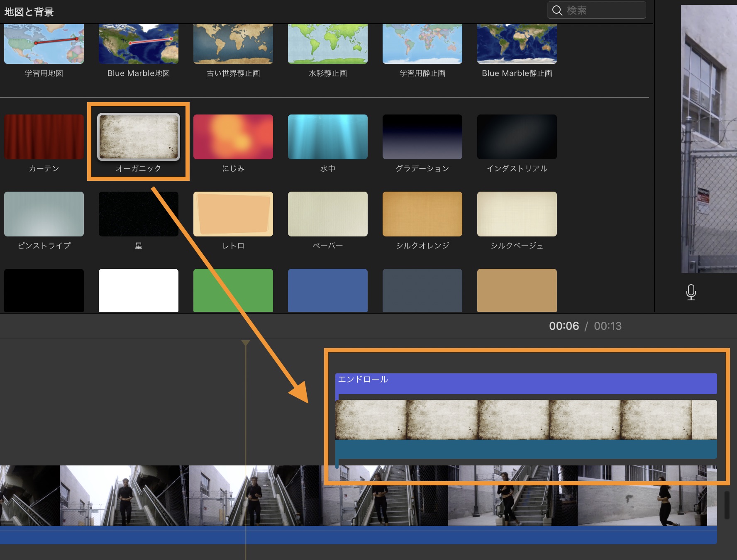Focus the 検索 search field
Image resolution: width=737 pixels, height=560 pixels.
click(x=597, y=10)
